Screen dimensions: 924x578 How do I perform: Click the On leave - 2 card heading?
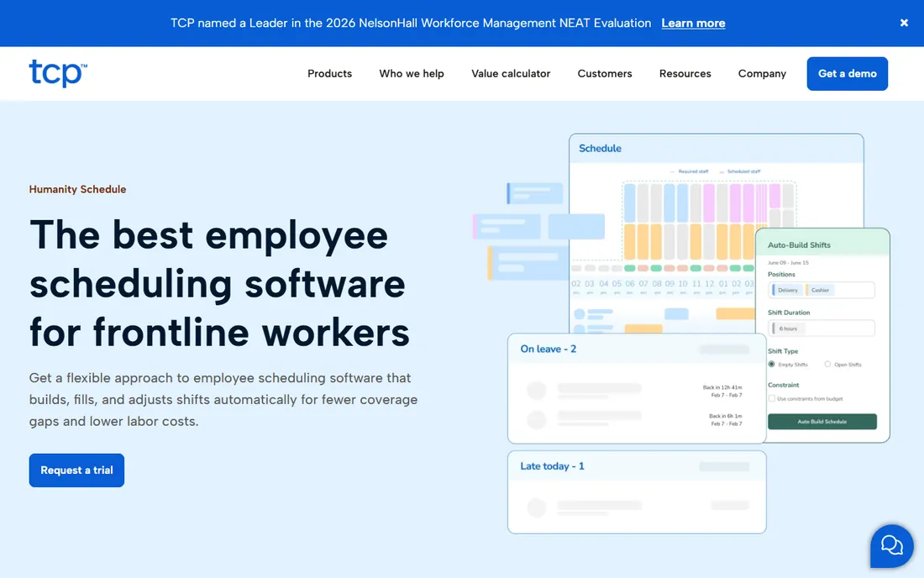pos(548,349)
